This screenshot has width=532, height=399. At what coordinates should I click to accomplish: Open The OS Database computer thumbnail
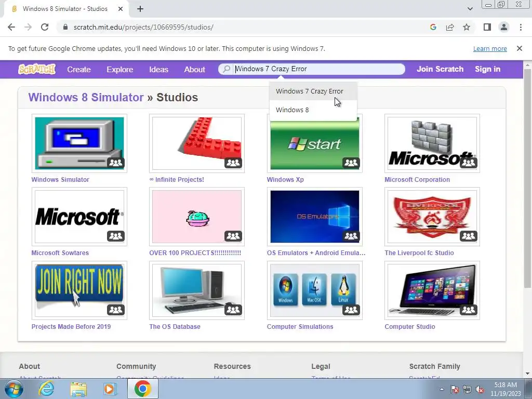pos(197,290)
